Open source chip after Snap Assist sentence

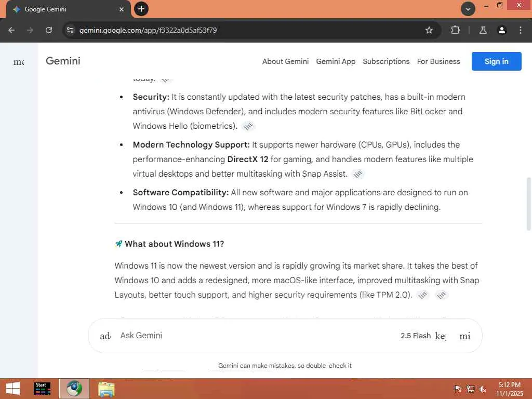(357, 174)
